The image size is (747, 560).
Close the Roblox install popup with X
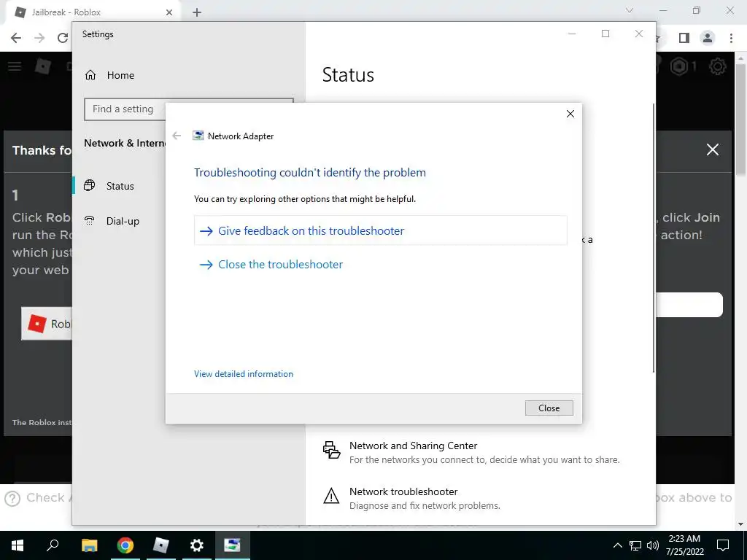pos(713,149)
